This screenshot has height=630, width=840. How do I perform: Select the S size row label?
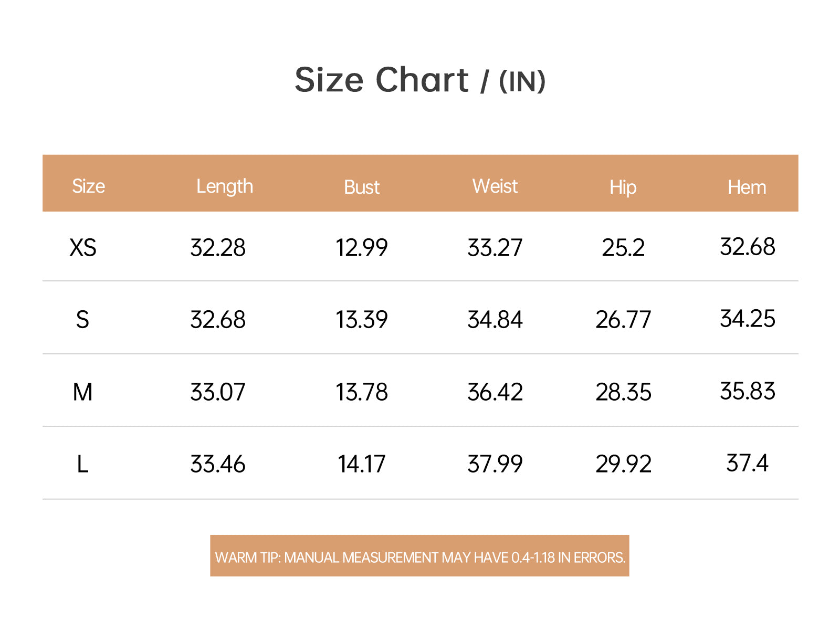click(x=82, y=320)
